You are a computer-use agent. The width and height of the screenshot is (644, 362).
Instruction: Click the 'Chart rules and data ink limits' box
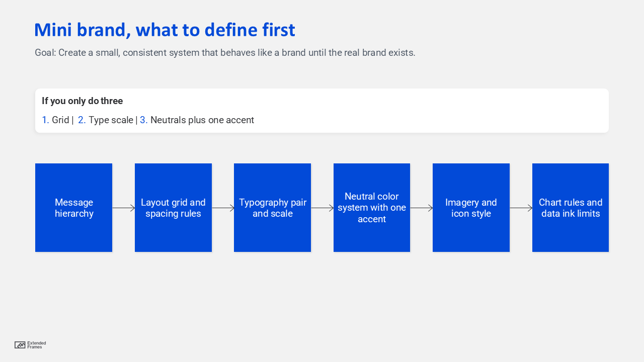[x=571, y=208]
